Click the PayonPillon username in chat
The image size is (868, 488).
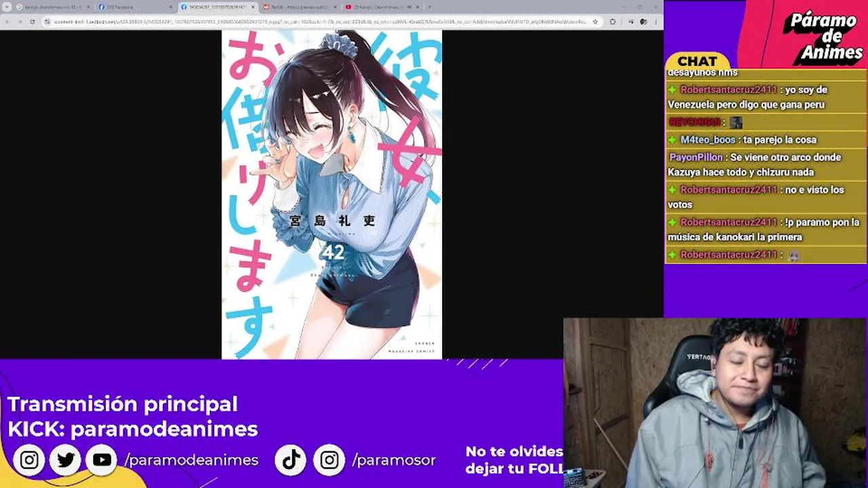[696, 157]
